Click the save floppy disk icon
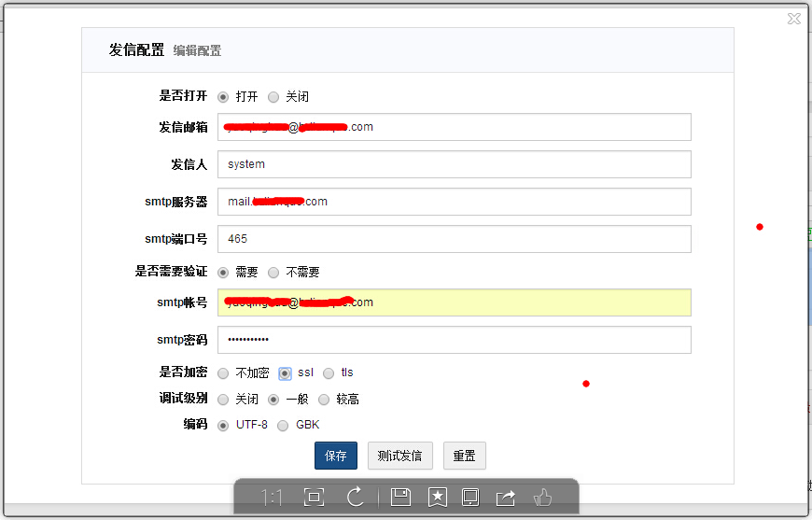The width and height of the screenshot is (812, 520). tap(400, 498)
